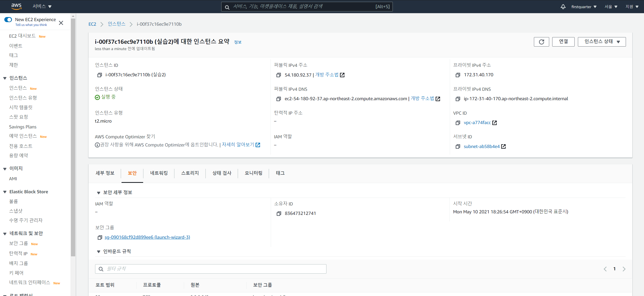Screen dimensions: 644x296
Task: Open external link icon next to public IP
Action: 342,75
